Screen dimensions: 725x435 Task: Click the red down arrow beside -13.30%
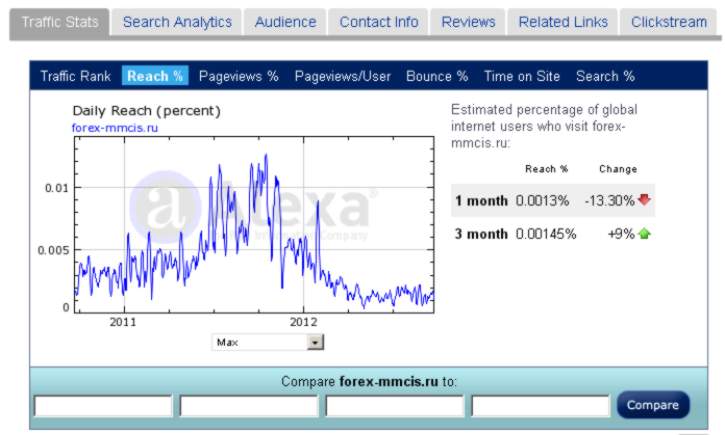click(644, 200)
